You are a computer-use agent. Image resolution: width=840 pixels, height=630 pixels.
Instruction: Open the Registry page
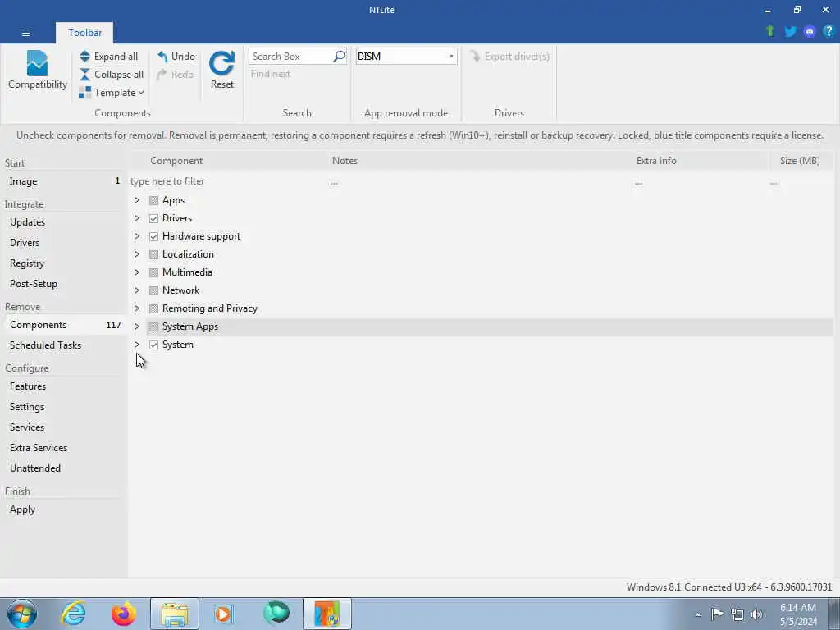(63, 263)
